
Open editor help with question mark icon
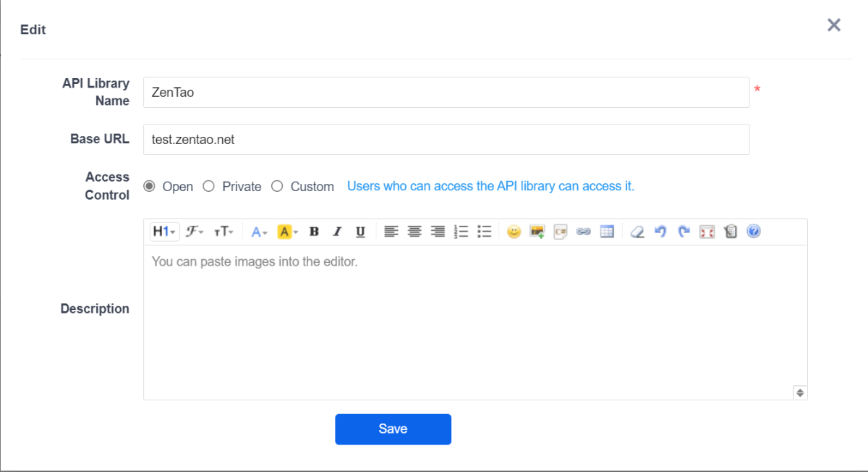(754, 232)
